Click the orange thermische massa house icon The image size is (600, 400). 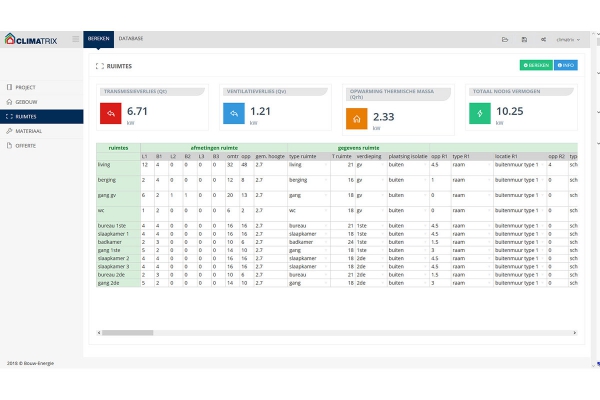[x=357, y=119]
